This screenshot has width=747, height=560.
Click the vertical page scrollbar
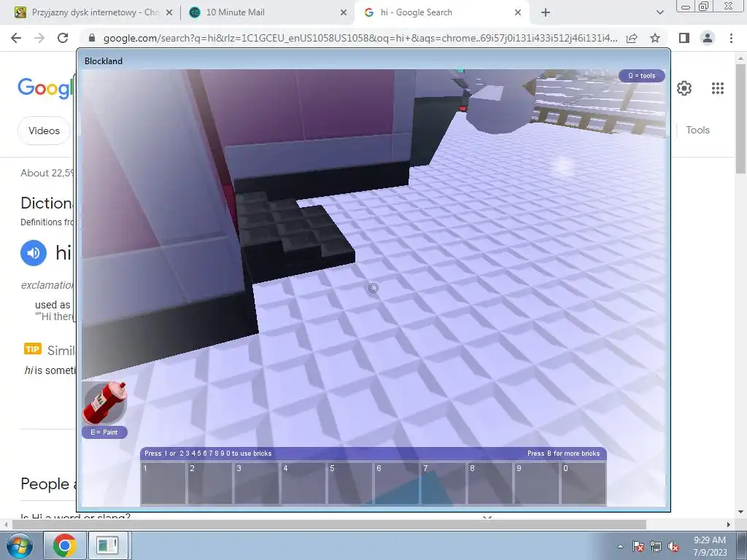point(741,119)
